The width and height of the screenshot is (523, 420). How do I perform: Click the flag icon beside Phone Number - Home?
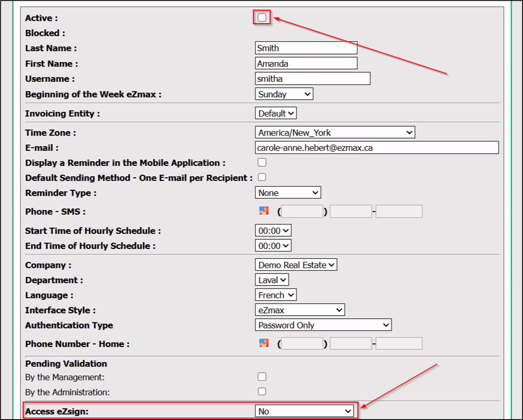click(264, 343)
